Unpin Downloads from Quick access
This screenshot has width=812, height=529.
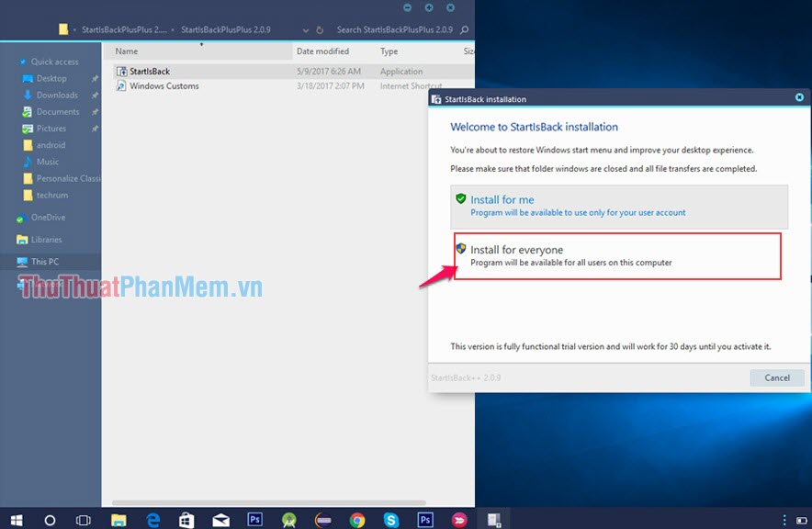[93, 95]
